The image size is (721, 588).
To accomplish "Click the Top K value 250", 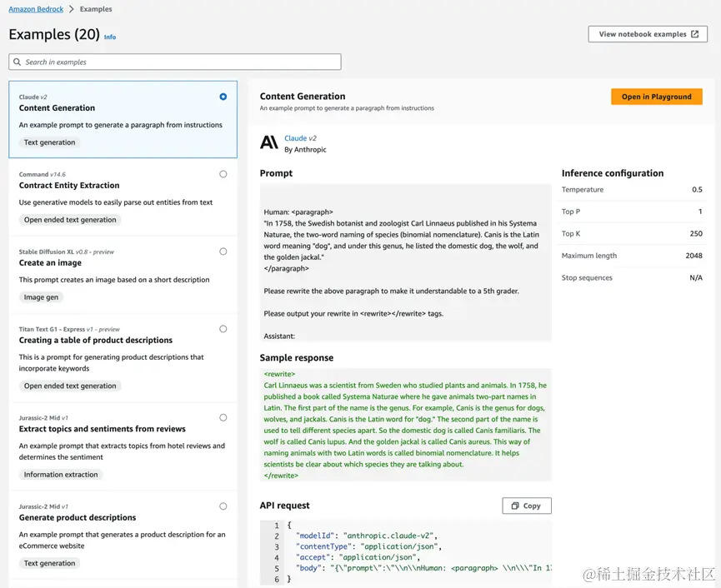I will point(696,233).
